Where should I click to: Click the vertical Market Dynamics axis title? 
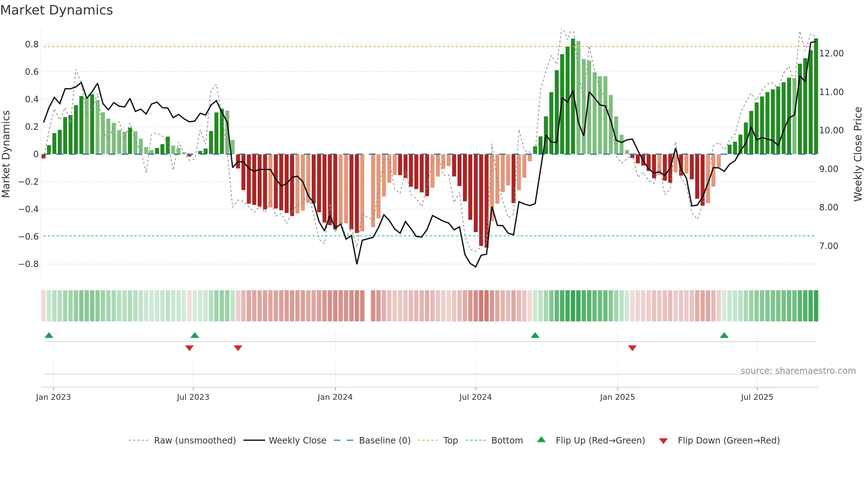point(6,154)
